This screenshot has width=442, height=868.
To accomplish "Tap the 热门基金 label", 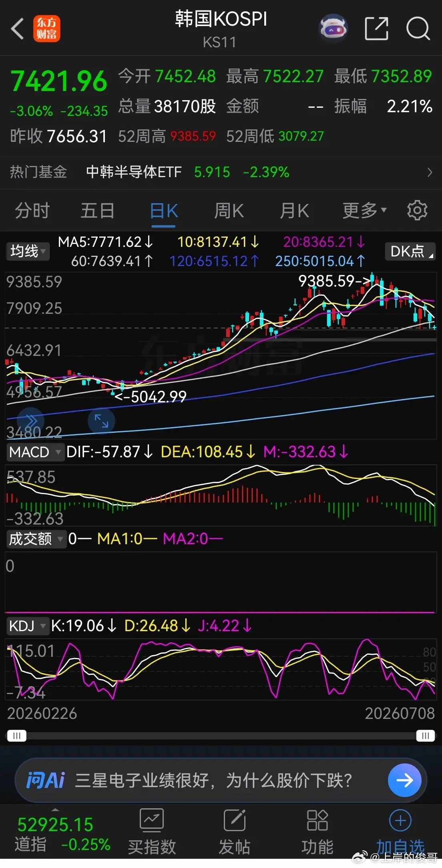I will 38,172.
